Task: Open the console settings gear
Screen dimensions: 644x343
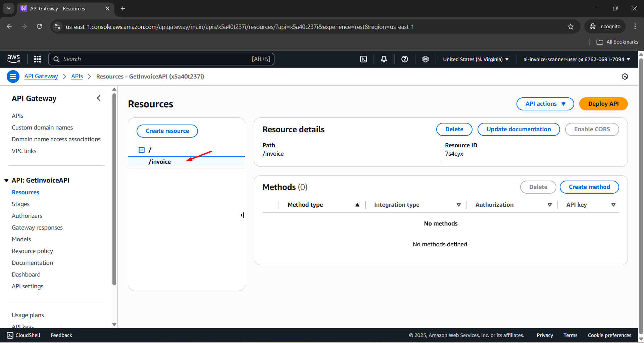Action: (x=426, y=59)
